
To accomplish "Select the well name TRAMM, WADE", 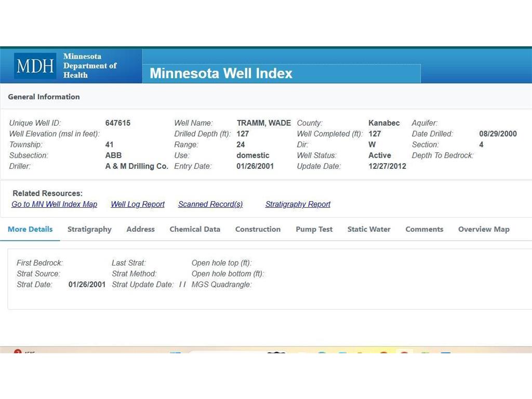I will coord(263,123).
